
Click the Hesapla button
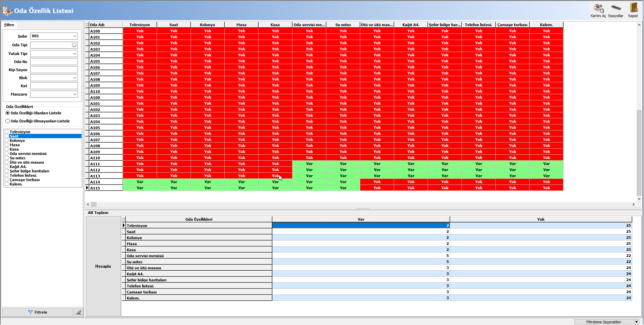coord(103,266)
